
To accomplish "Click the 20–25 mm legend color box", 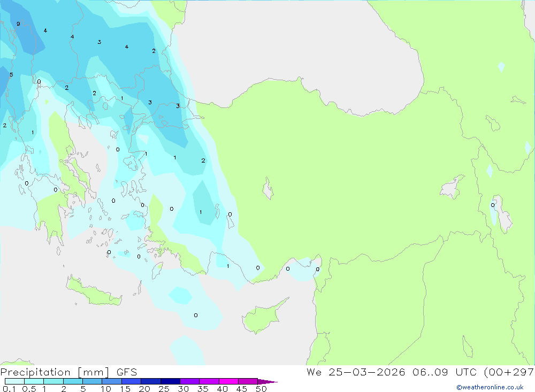I will point(150,381).
